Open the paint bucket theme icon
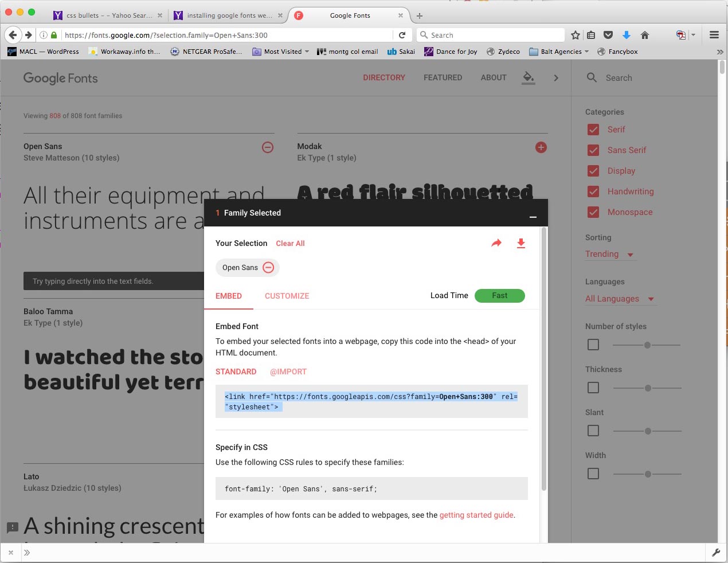This screenshot has width=728, height=563. coord(529,77)
